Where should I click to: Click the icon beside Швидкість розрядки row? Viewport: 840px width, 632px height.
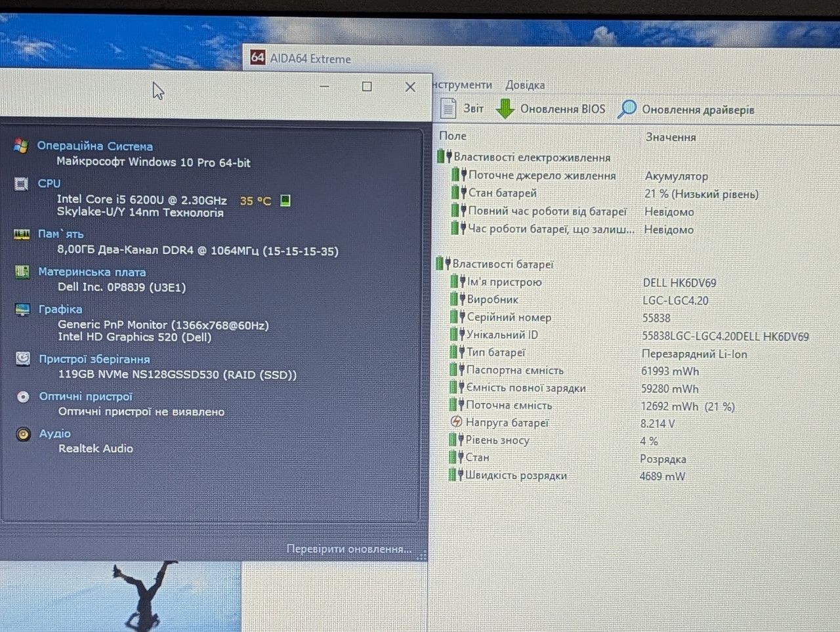(456, 475)
